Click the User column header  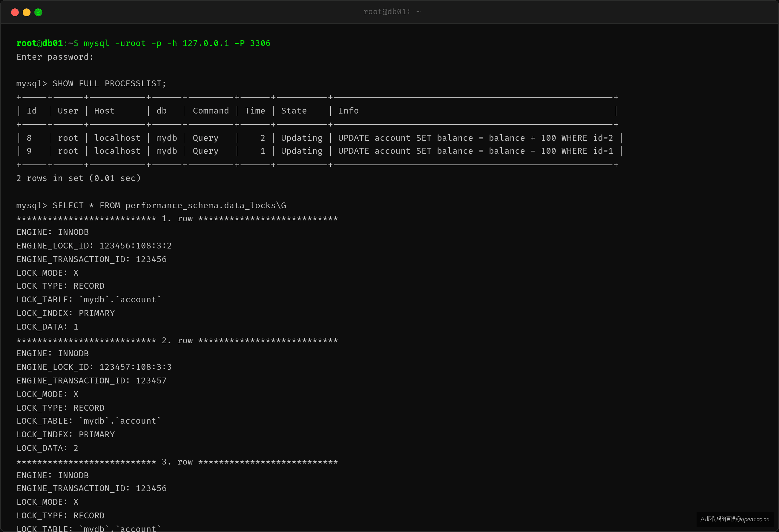tap(68, 111)
